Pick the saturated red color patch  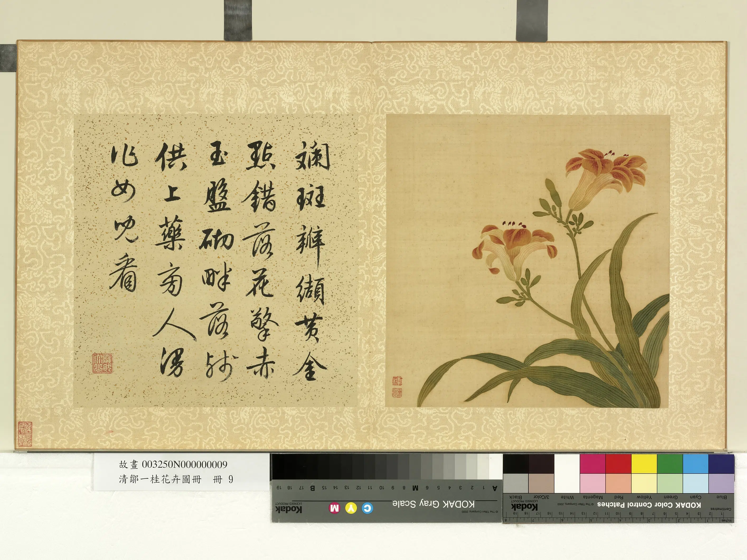click(618, 463)
